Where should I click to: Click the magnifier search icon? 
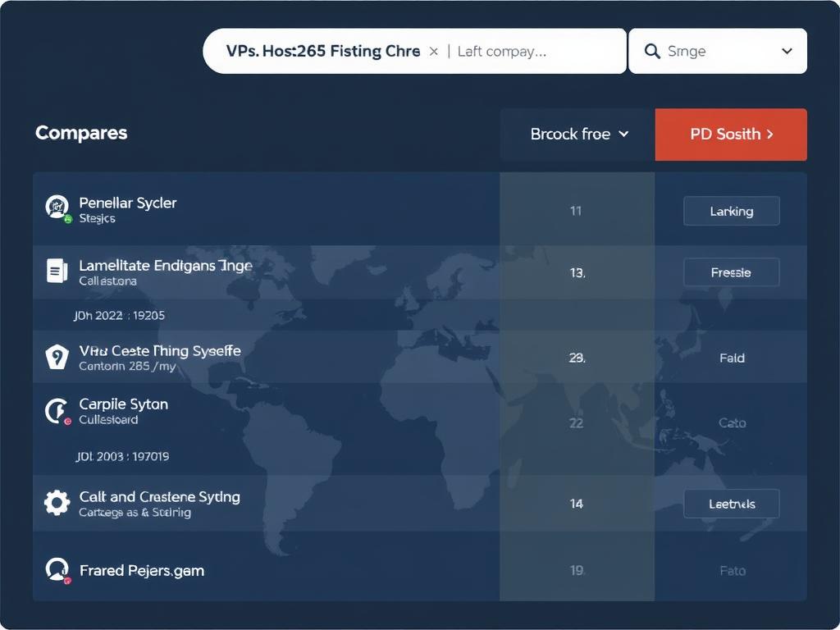[x=653, y=52]
